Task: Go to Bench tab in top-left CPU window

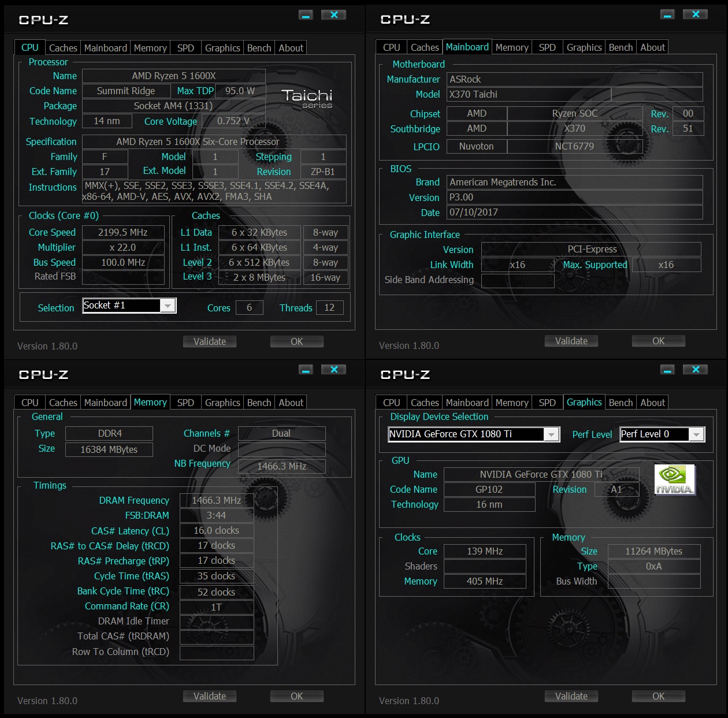Action: point(259,48)
